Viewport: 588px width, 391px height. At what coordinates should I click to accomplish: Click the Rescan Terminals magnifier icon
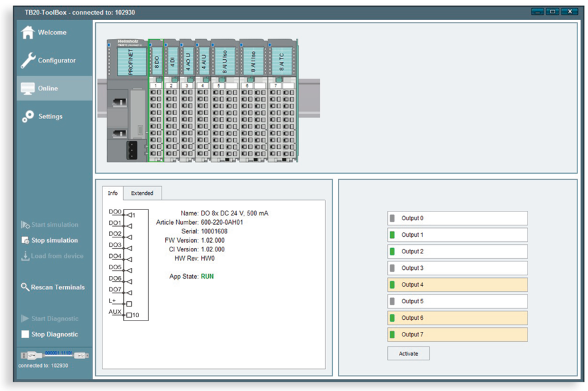click(x=25, y=287)
